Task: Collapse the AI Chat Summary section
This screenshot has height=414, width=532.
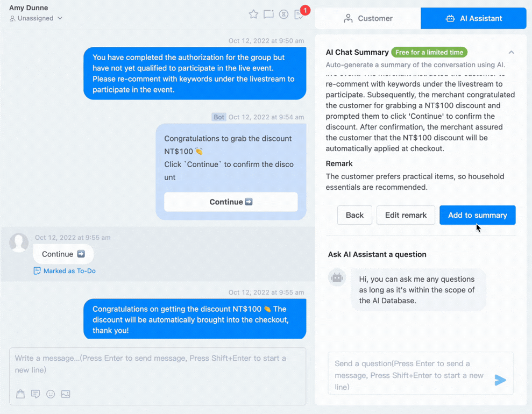Action: [512, 52]
